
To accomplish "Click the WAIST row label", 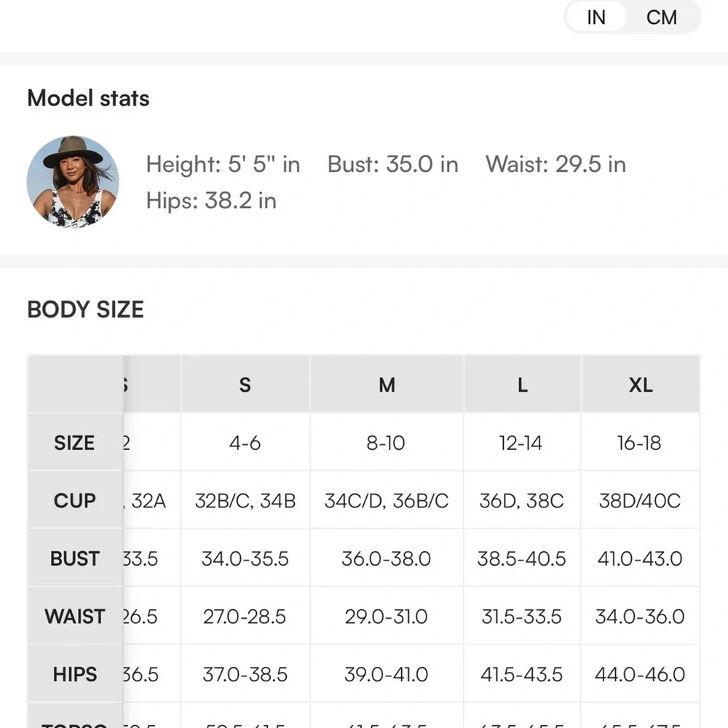I will pos(74,617).
